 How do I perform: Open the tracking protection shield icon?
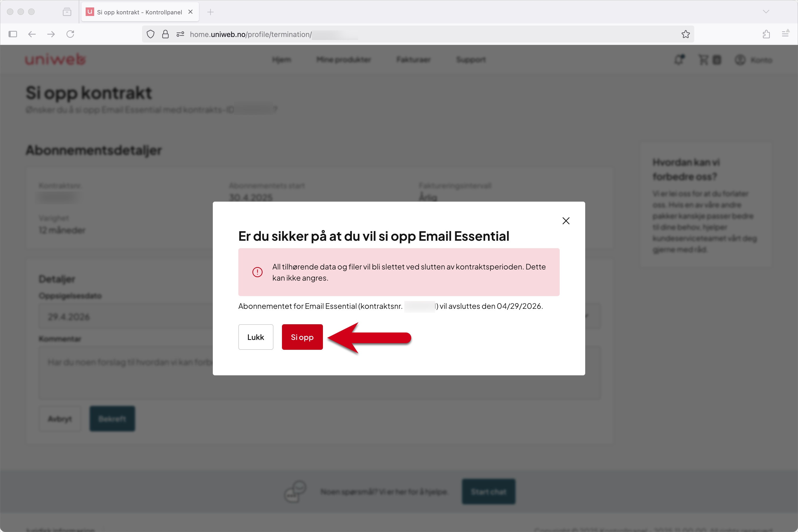[x=151, y=34]
